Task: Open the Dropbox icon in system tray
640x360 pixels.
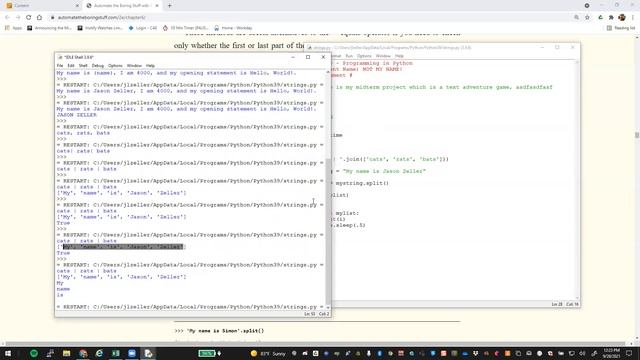Action: pyautogui.click(x=476, y=353)
